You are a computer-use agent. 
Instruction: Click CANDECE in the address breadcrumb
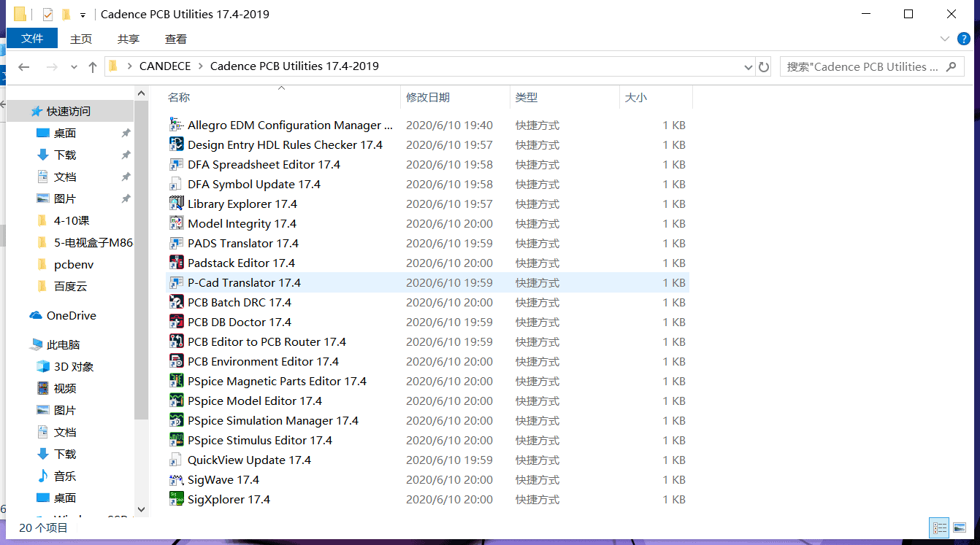165,66
